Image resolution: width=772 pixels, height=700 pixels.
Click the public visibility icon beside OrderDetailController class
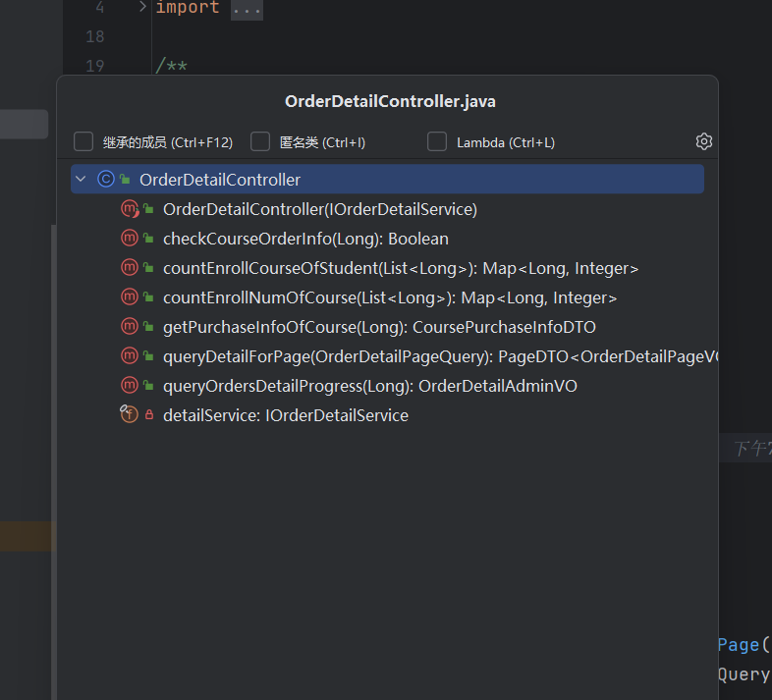click(125, 180)
